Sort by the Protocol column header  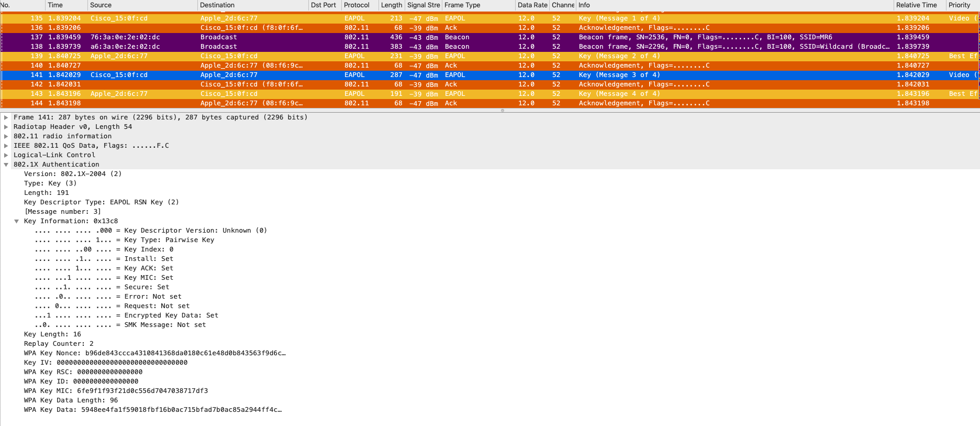point(357,5)
